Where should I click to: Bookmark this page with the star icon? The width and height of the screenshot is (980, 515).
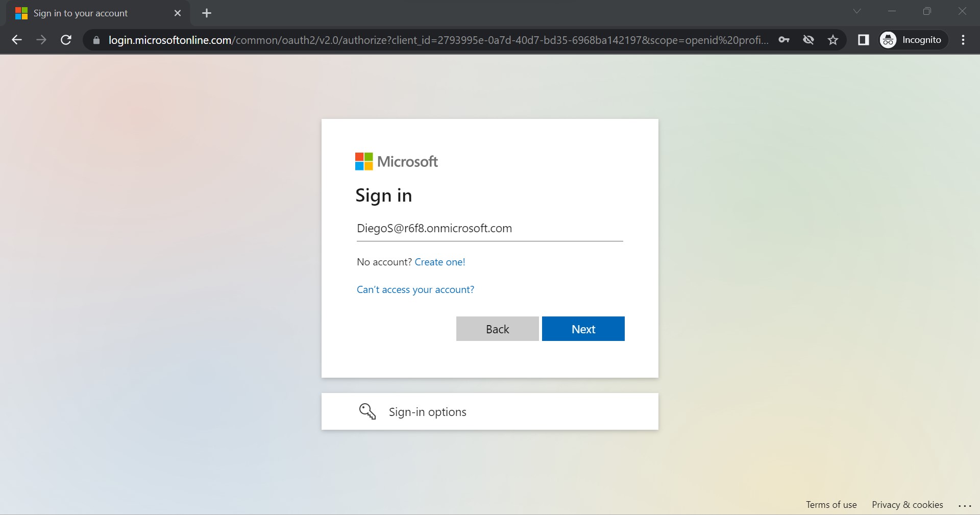[x=833, y=40]
